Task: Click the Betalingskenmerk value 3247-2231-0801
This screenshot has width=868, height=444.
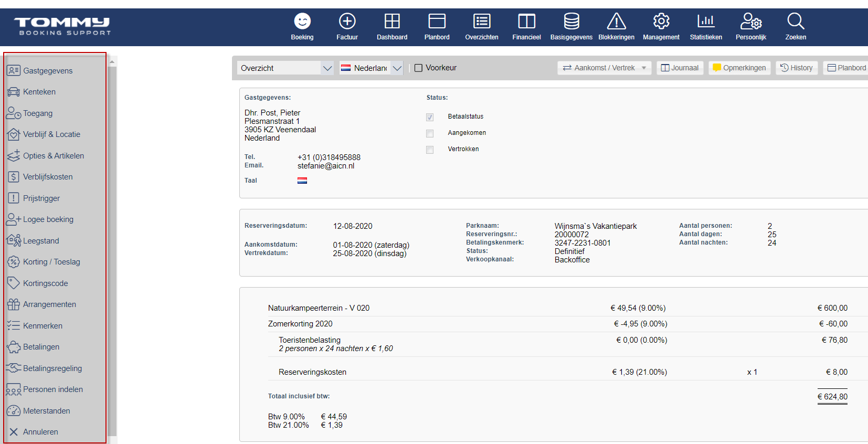Action: tap(583, 243)
